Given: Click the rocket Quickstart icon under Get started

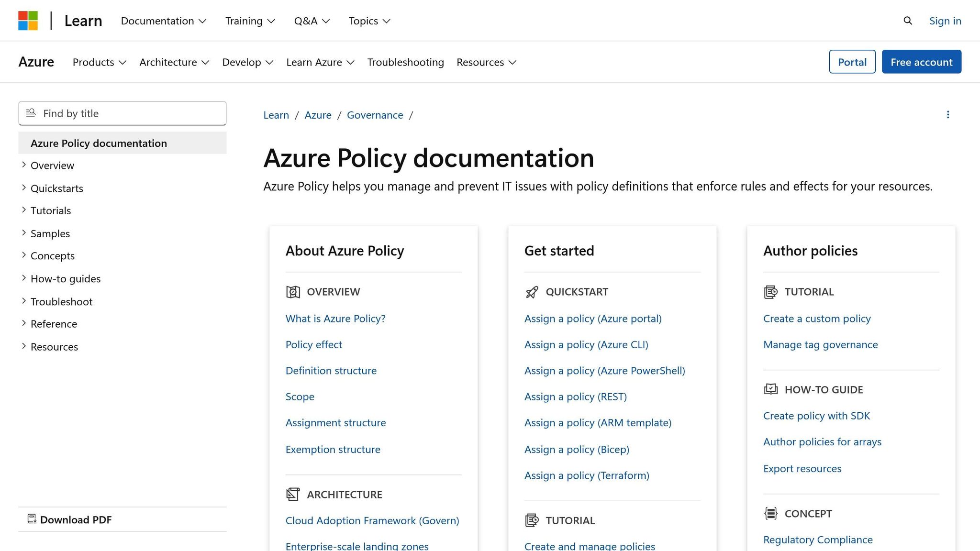Looking at the screenshot, I should (x=531, y=292).
